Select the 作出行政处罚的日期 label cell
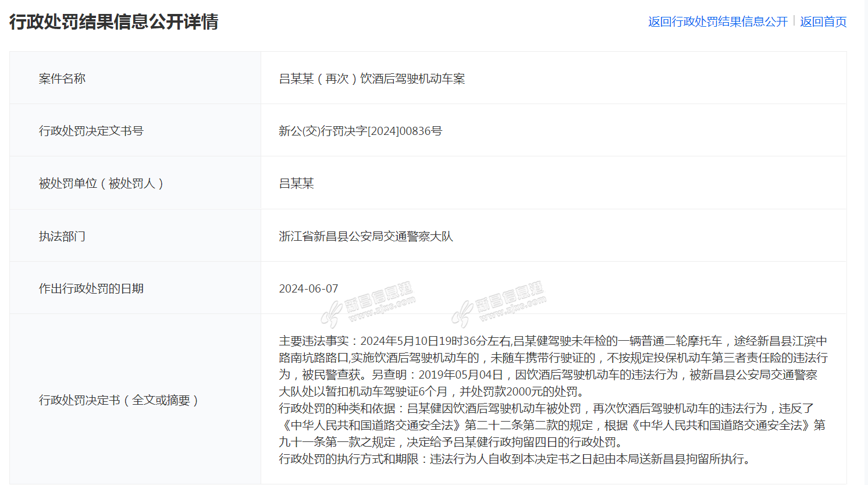This screenshot has height=485, width=868. [91, 288]
